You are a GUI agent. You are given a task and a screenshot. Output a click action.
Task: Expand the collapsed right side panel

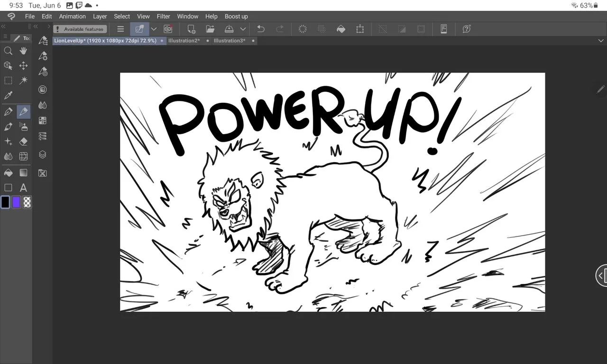coord(601,275)
